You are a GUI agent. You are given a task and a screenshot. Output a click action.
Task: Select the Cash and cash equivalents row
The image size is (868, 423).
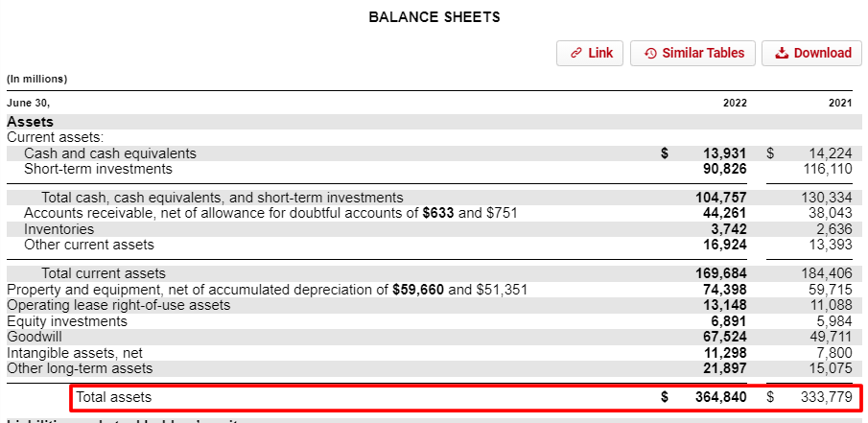click(110, 153)
